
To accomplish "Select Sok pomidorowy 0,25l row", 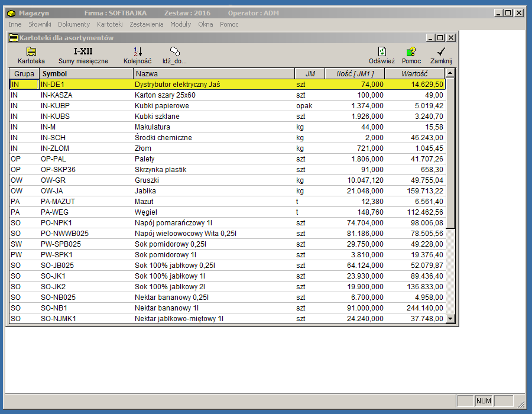I will pos(228,244).
